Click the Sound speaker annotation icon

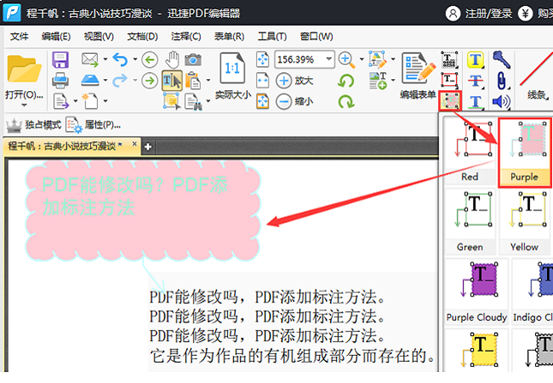click(x=501, y=102)
